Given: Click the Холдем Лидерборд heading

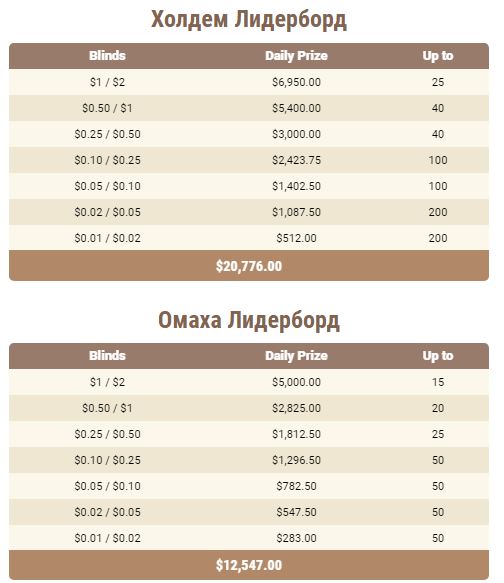Looking at the screenshot, I should (249, 20).
